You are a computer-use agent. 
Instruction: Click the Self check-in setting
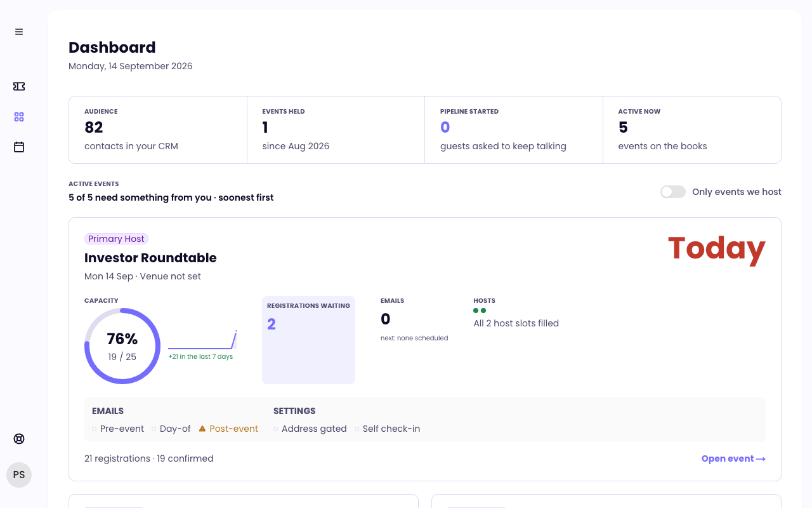(387, 429)
